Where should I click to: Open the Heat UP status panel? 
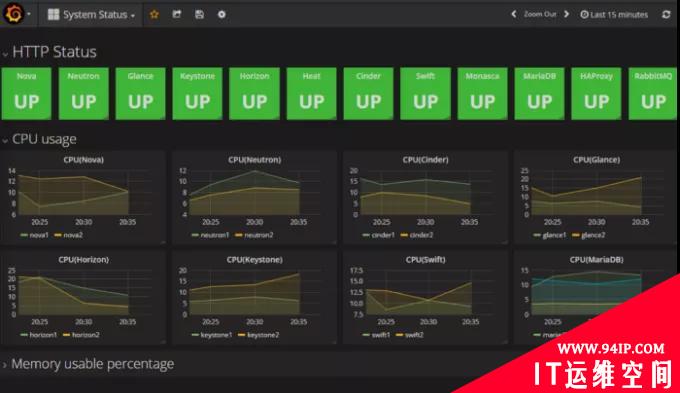[311, 93]
